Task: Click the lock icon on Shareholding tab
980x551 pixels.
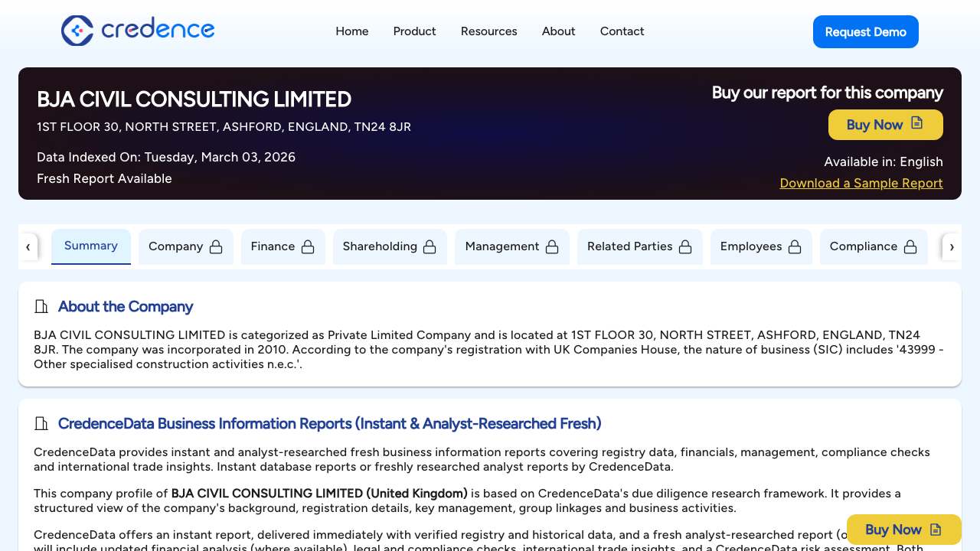Action: [430, 246]
